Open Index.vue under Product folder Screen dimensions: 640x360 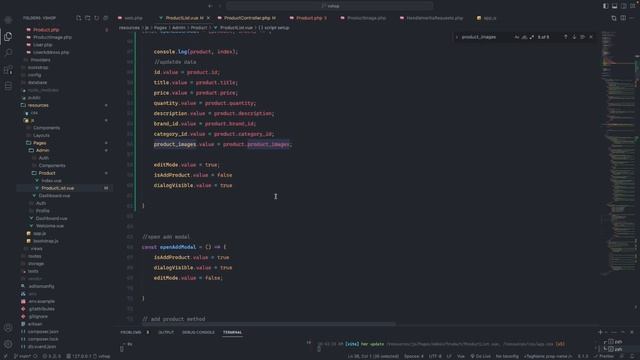pyautogui.click(x=51, y=180)
